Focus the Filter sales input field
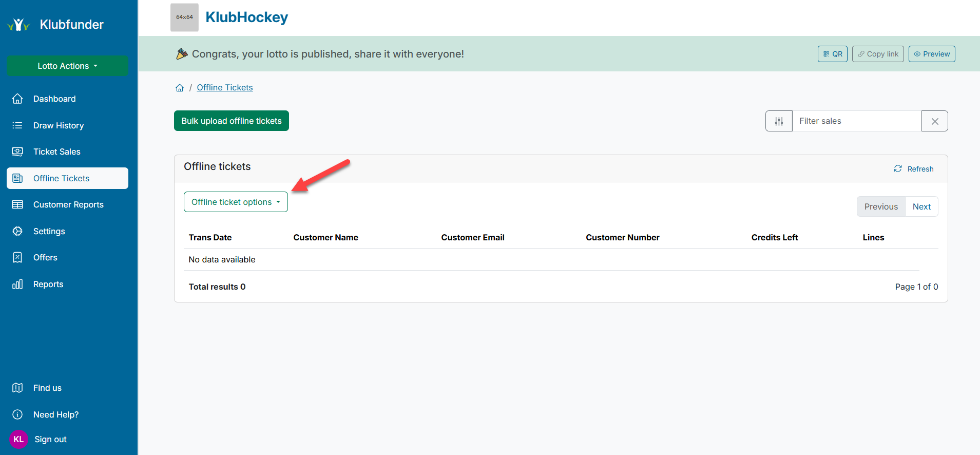The image size is (980, 455). pyautogui.click(x=856, y=121)
